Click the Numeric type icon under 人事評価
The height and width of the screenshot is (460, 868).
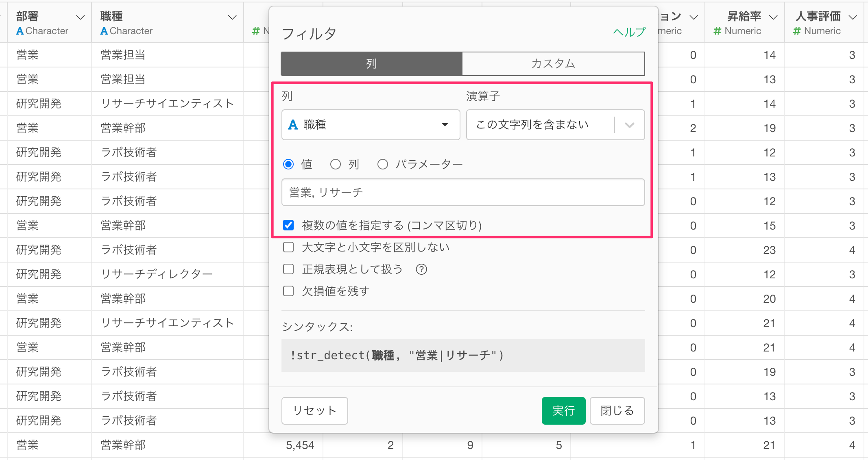(797, 31)
